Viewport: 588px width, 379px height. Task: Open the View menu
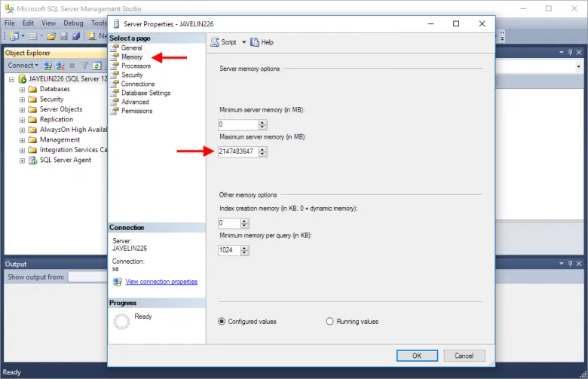point(49,23)
